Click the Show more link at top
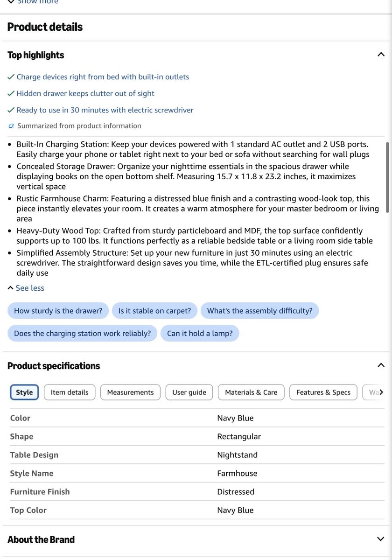 coord(33,2)
